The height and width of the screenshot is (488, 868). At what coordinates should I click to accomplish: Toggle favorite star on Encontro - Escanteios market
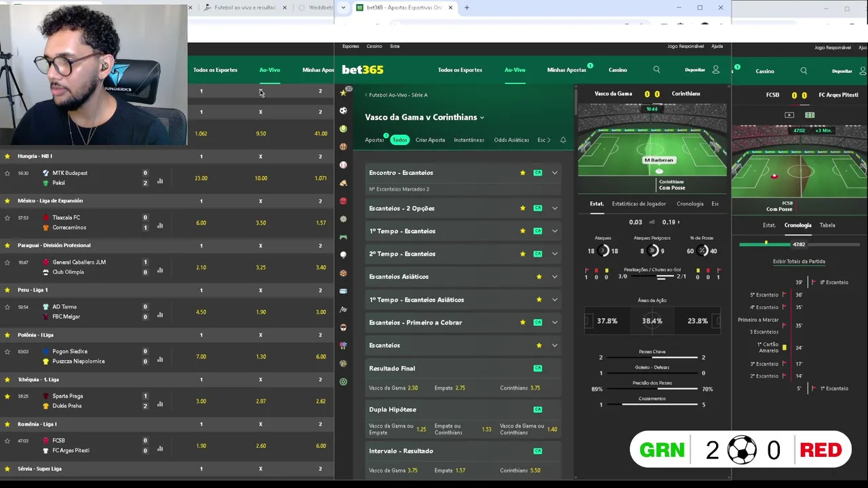pos(523,173)
